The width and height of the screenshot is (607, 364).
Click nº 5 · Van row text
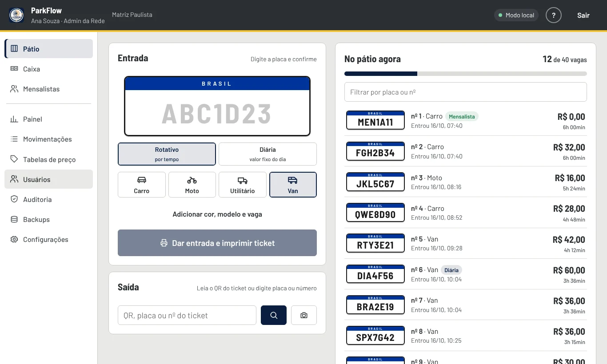click(425, 239)
